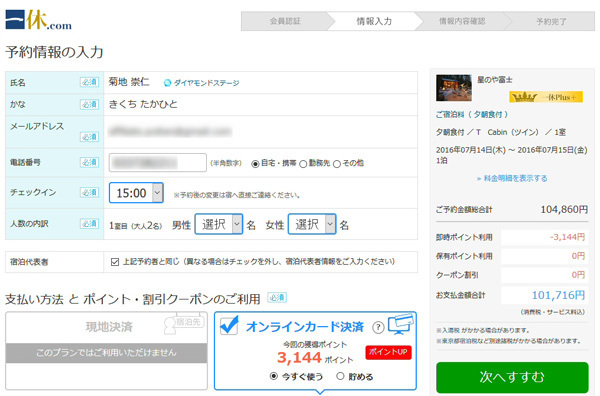Image resolution: width=600 pixels, height=396 pixels.
Task: Open the online card payment help icon
Action: pyautogui.click(x=378, y=327)
